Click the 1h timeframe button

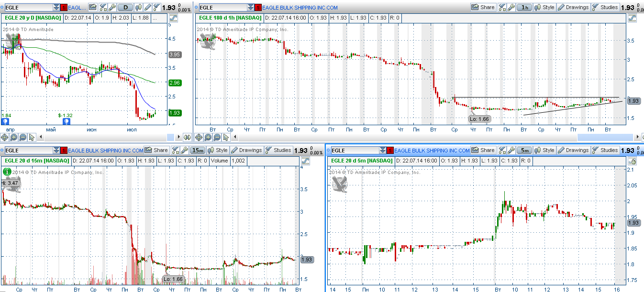[x=525, y=7]
